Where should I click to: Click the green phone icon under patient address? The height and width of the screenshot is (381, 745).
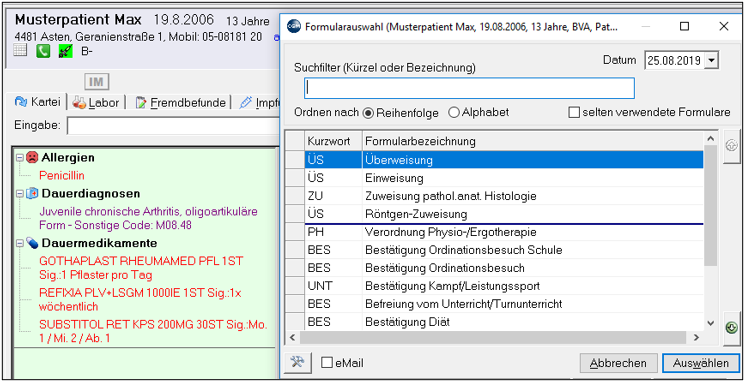pyautogui.click(x=43, y=51)
